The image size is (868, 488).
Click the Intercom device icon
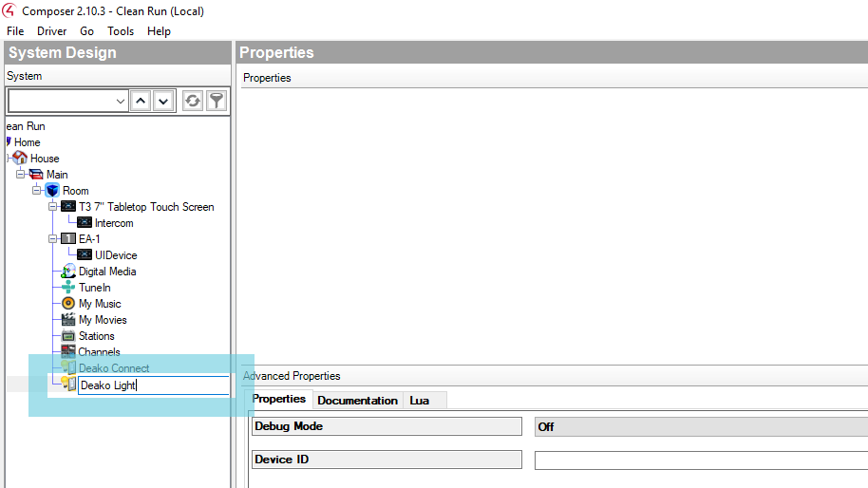[x=85, y=222]
